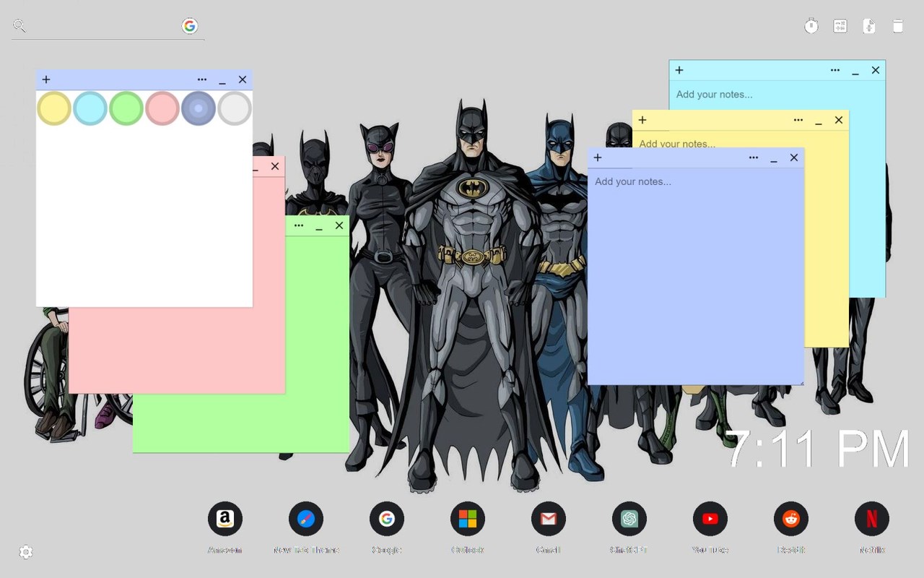Pick the pink color swatch
Viewport: 924px width, 578px height.
[x=162, y=108]
